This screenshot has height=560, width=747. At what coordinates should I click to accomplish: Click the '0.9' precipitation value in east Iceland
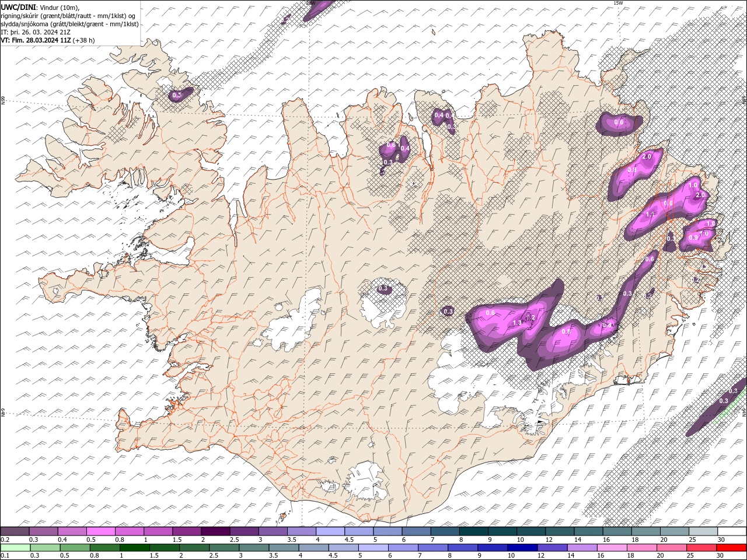[x=693, y=237]
